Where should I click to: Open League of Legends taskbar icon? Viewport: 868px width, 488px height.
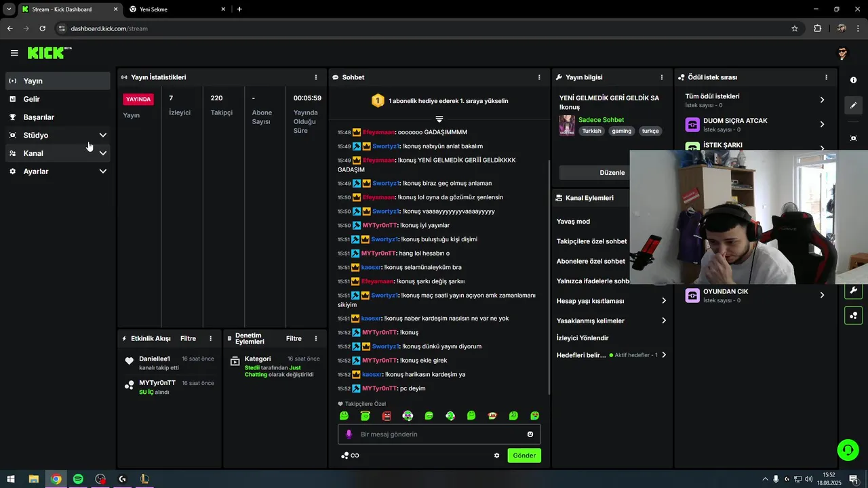[x=144, y=479]
